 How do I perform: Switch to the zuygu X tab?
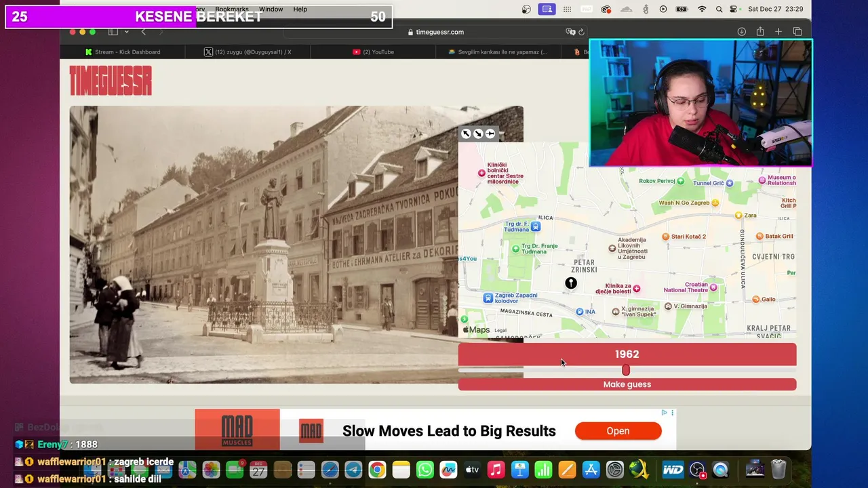tap(248, 52)
